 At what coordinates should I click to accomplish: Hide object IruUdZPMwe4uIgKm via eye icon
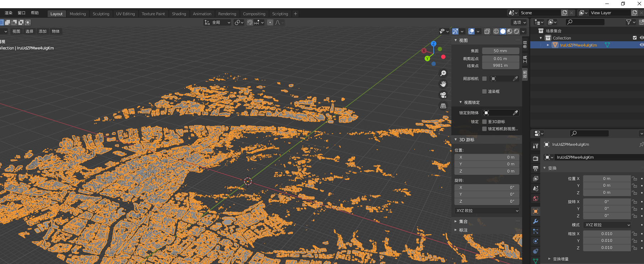tap(642, 45)
